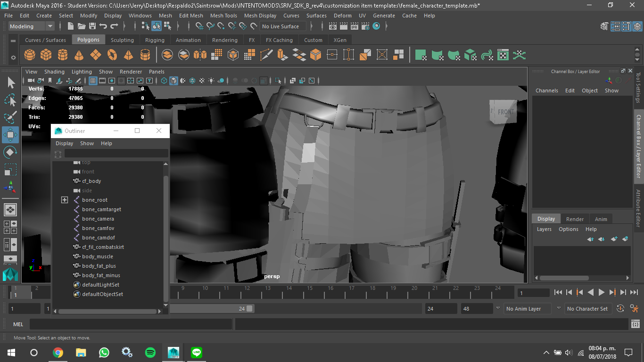Click the IPR render icon
644x362 pixels.
tap(355, 26)
